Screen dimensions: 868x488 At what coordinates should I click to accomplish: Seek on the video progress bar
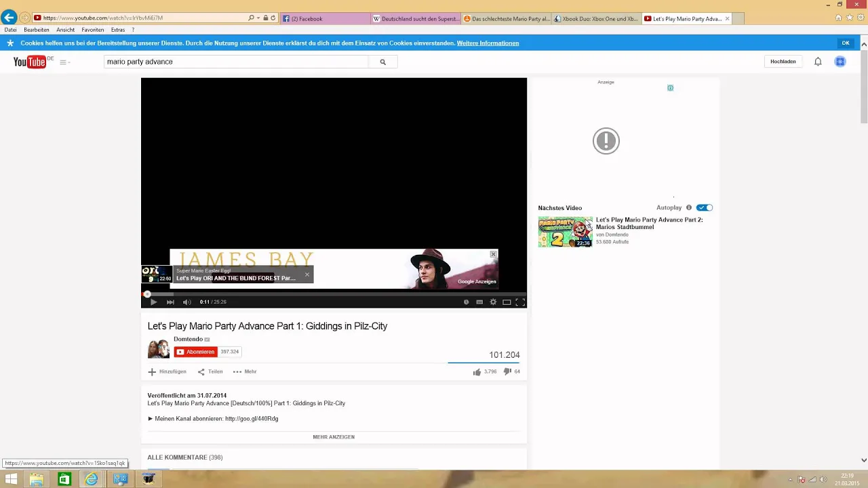tap(334, 294)
